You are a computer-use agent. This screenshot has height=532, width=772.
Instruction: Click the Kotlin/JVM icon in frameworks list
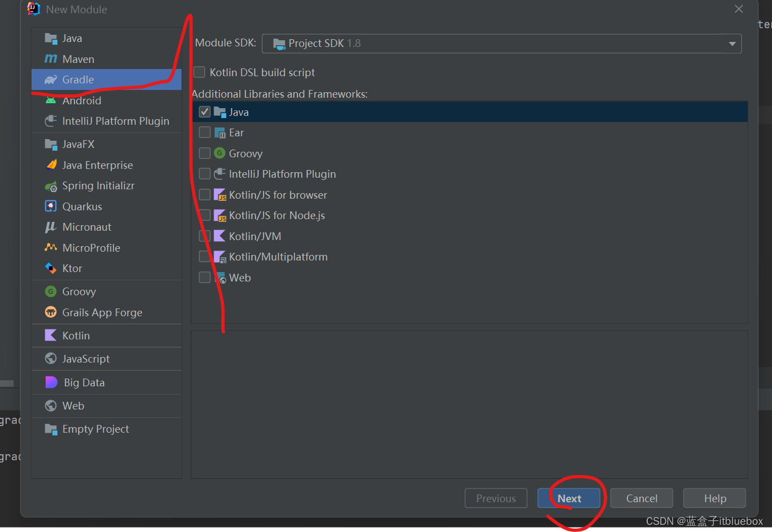point(220,236)
